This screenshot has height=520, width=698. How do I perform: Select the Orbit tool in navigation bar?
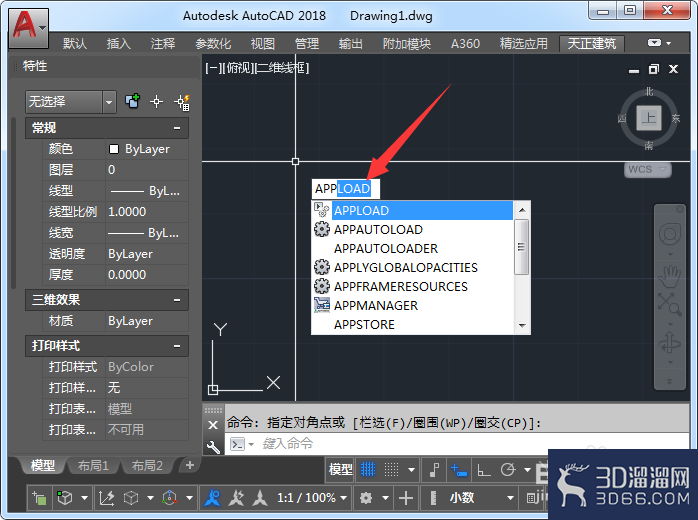pos(670,343)
